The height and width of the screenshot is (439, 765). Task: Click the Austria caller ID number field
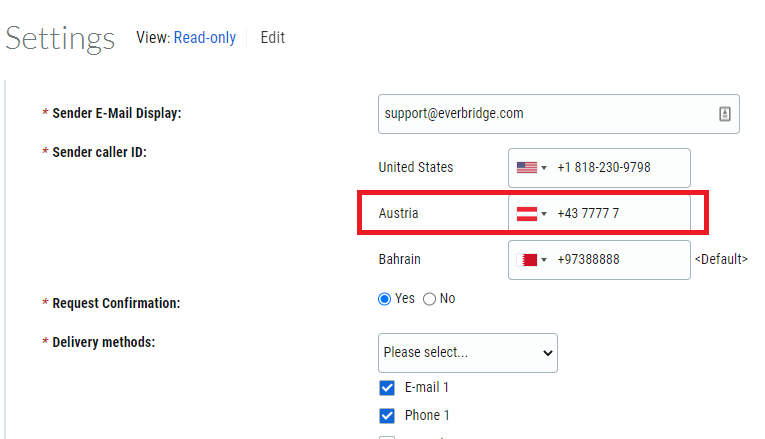tap(620, 214)
